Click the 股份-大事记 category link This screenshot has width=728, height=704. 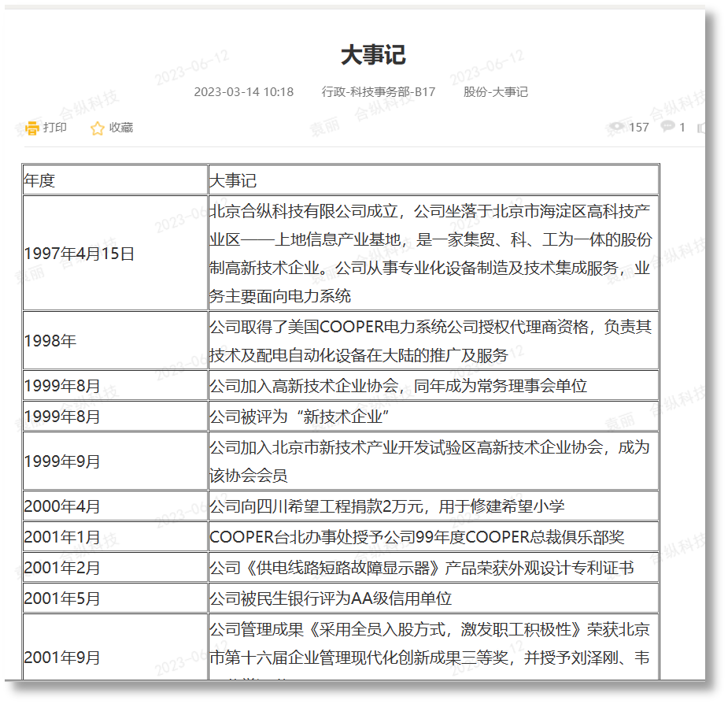coord(495,92)
